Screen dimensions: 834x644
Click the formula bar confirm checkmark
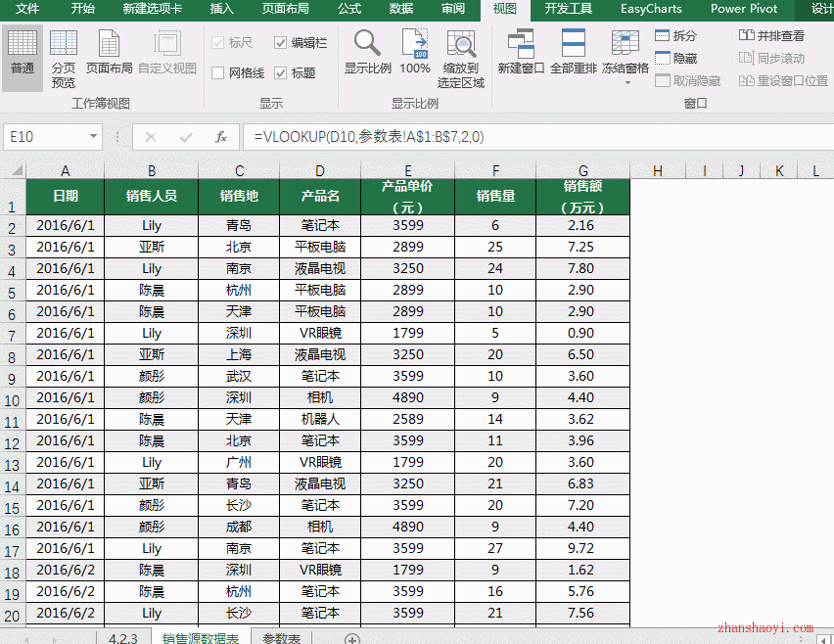(x=186, y=137)
